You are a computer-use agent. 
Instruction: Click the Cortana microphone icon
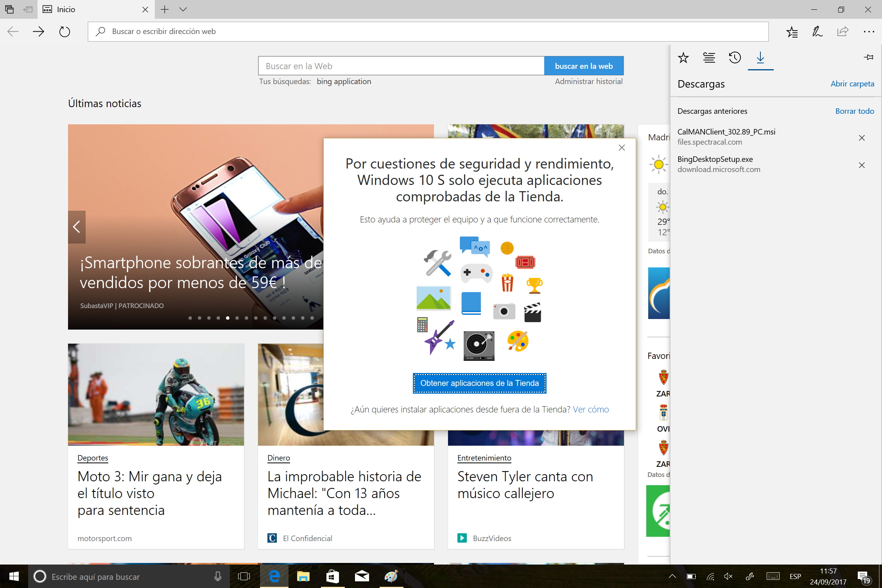[218, 576]
